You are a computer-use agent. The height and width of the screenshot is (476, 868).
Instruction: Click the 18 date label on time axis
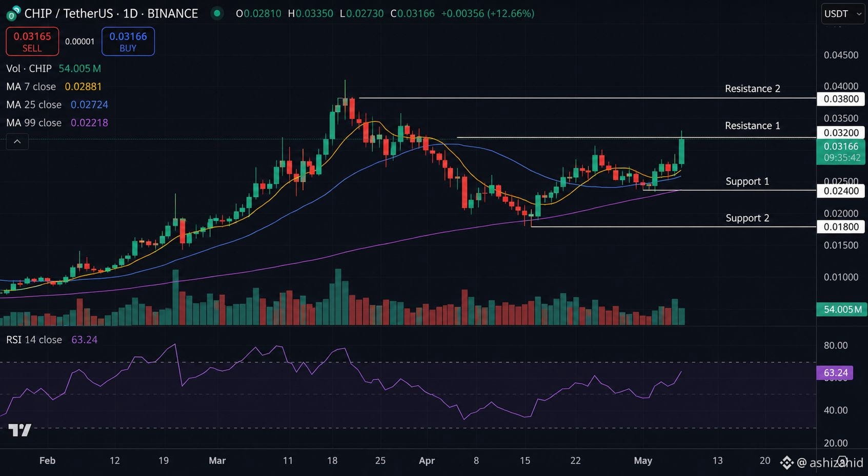[332, 461]
